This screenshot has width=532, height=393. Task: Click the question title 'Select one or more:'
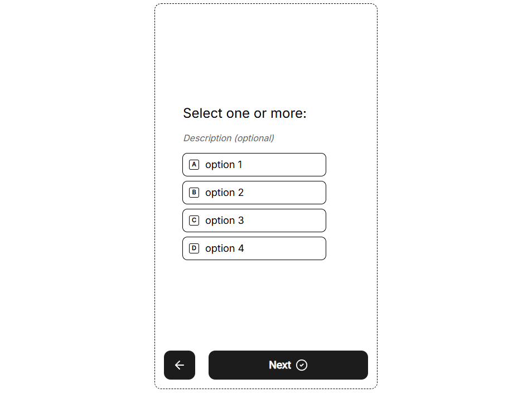(244, 113)
